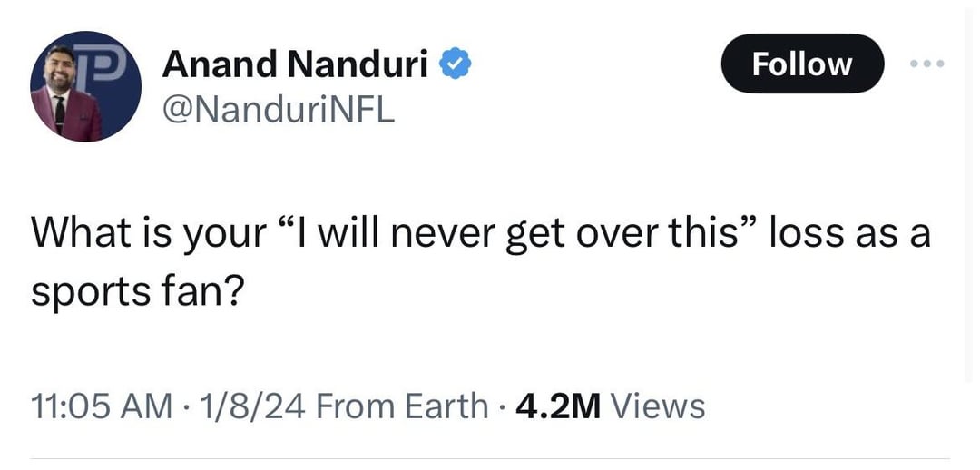This screenshot has width=980, height=470.
Task: Click the Follow button
Action: (x=801, y=64)
